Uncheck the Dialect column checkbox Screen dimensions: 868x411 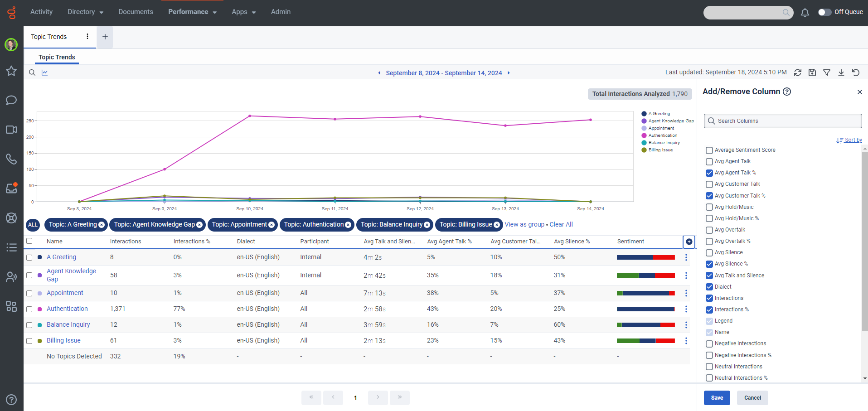pos(709,287)
